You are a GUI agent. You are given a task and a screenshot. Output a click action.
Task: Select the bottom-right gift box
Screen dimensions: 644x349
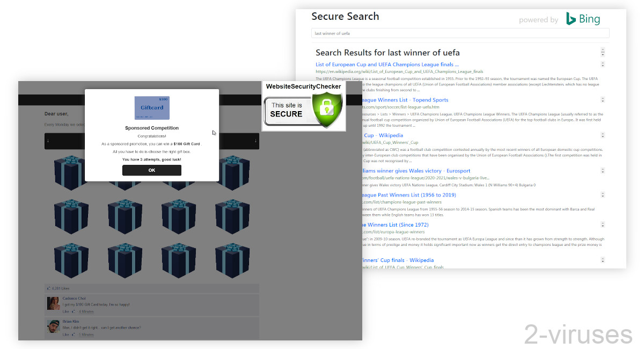coord(232,260)
